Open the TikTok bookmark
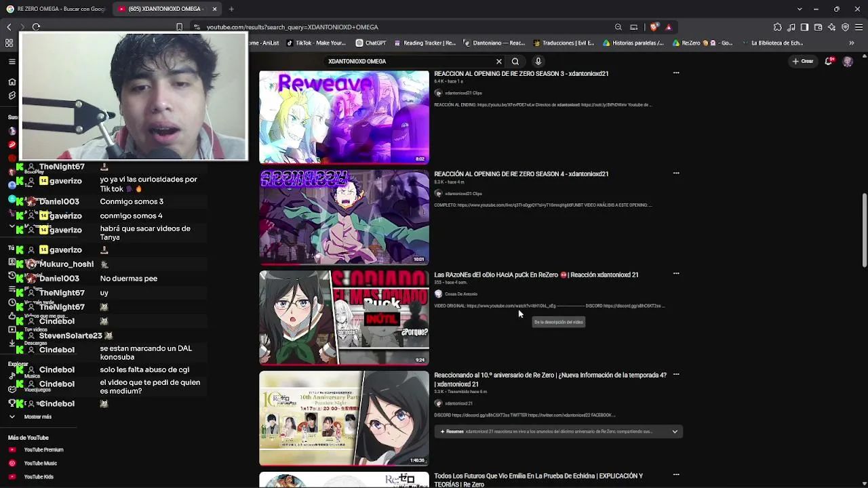The height and width of the screenshot is (488, 868). point(316,43)
